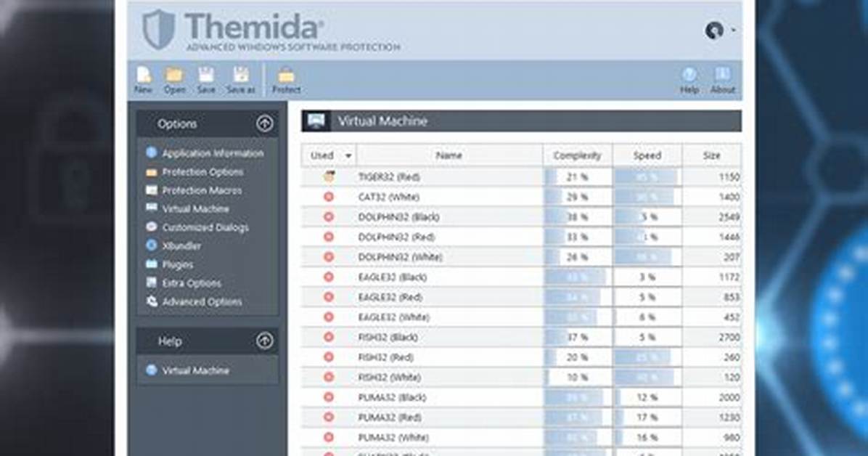Click TIGER32 (Red) complexity bar 21 %

tap(578, 177)
